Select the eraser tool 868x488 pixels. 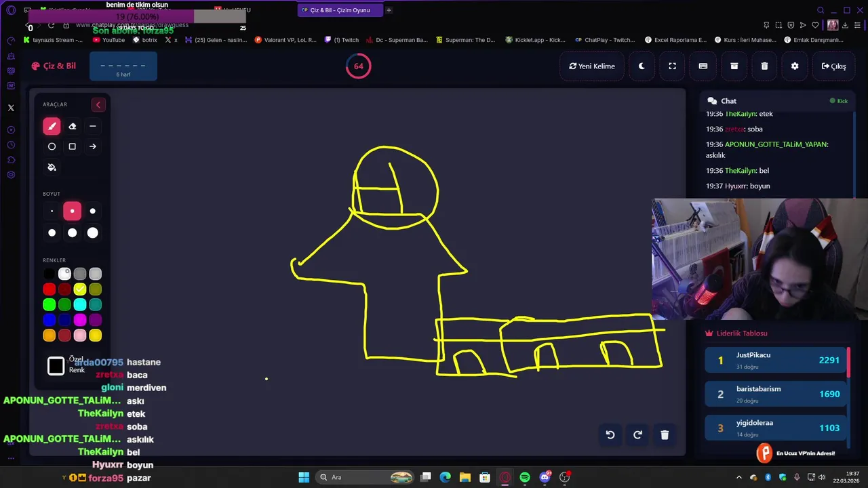point(73,126)
